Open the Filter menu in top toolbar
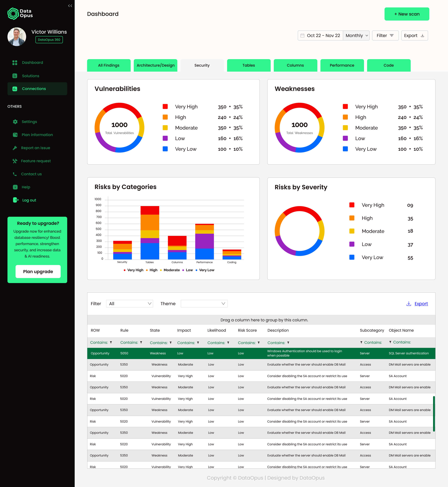Image resolution: width=448 pixels, height=487 pixels. click(385, 36)
